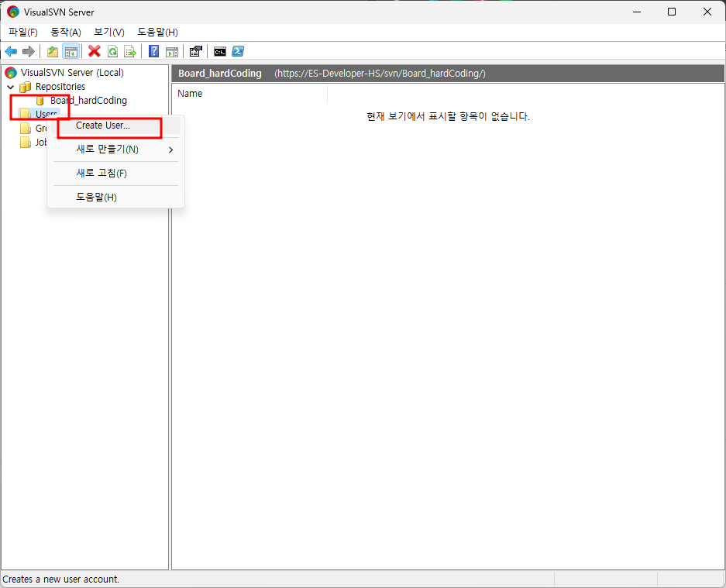Image resolution: width=726 pixels, height=588 pixels.
Task: Open the 파일(F) menu
Action: 23,32
